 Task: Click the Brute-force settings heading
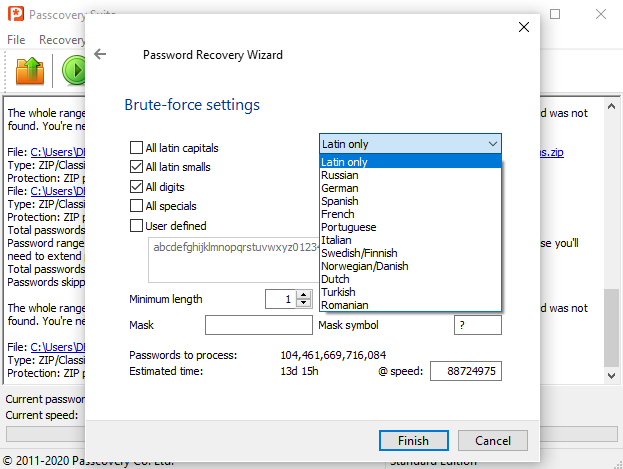point(192,105)
